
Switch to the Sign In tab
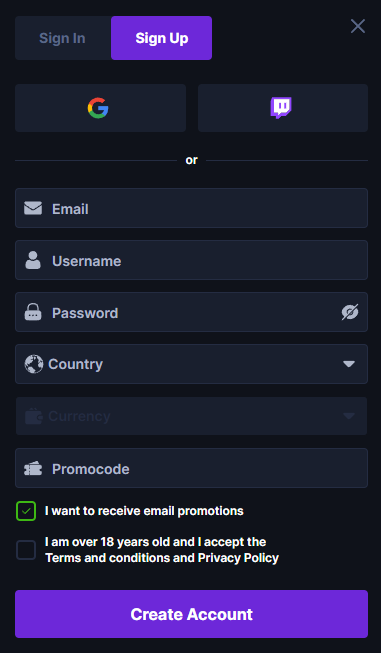click(63, 38)
